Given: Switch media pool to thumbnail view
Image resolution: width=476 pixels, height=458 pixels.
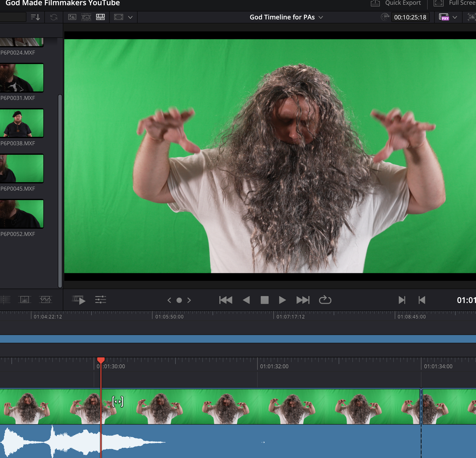Looking at the screenshot, I should pos(72,17).
